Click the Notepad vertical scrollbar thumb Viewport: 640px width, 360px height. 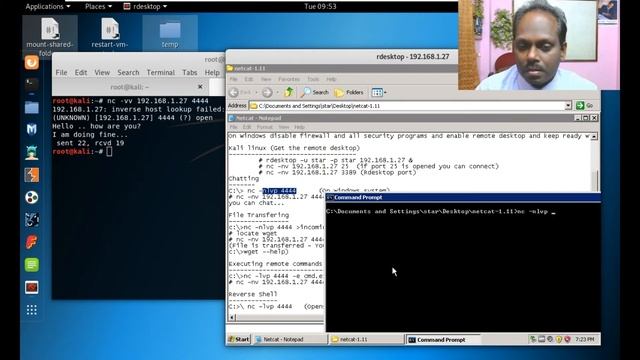(x=595, y=180)
